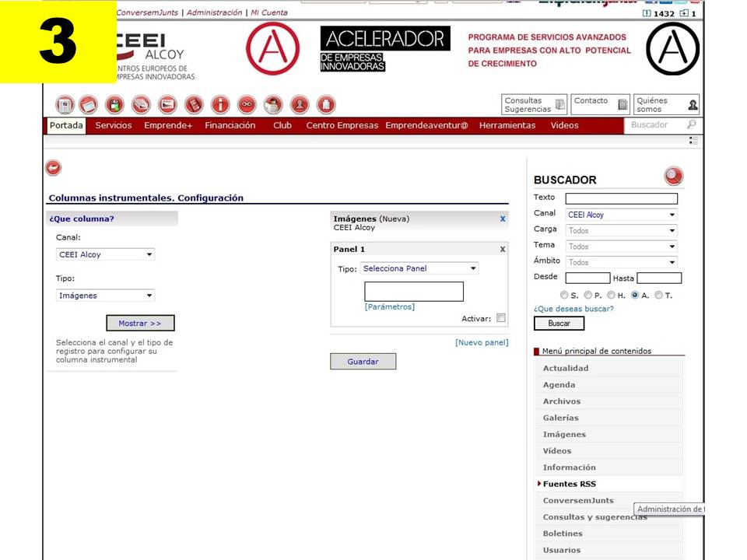Enable the Activar checkbox in Panel 1
Image resolution: width=747 pixels, height=560 pixels.
point(500,318)
